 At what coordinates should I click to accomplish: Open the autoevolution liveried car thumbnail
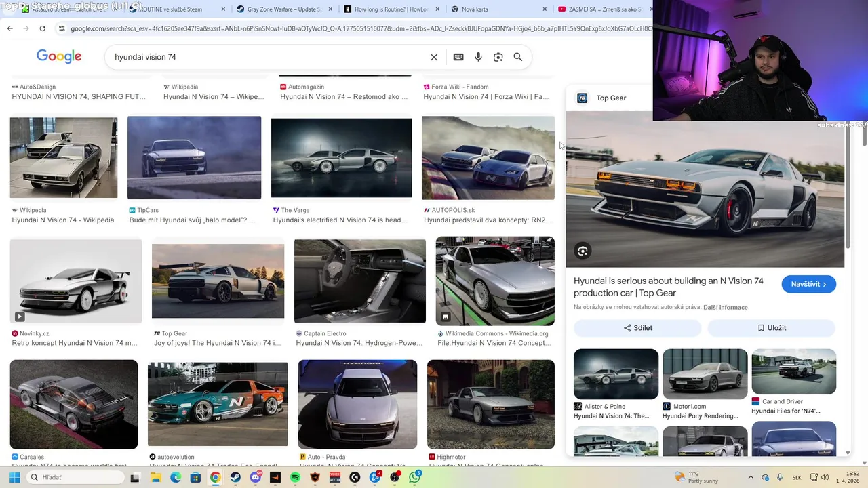point(218,405)
